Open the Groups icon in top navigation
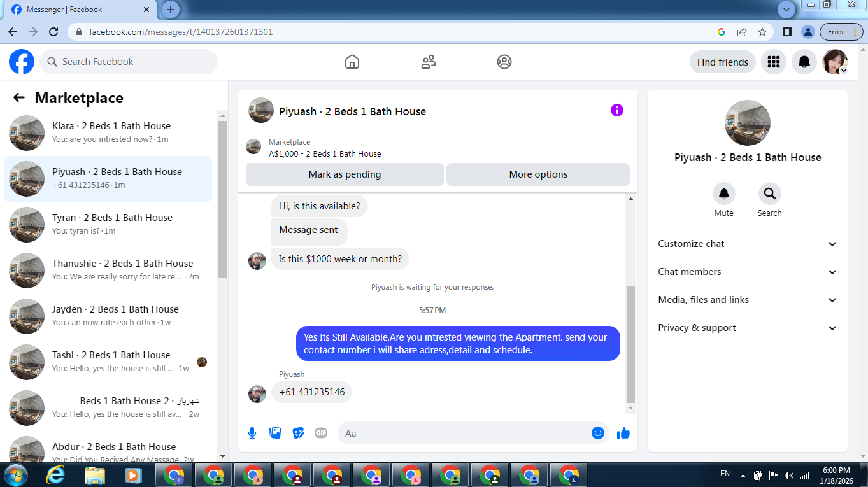868x487 pixels. [504, 62]
